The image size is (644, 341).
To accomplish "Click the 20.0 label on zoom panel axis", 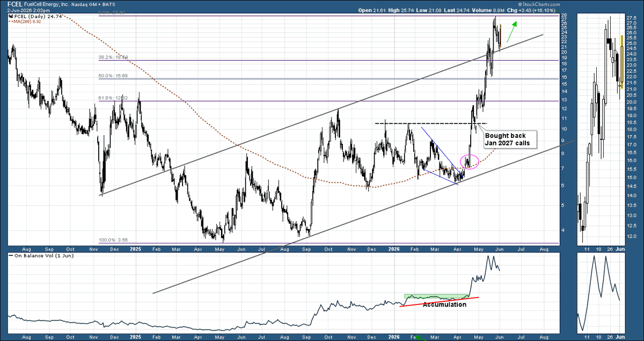I will [632, 102].
